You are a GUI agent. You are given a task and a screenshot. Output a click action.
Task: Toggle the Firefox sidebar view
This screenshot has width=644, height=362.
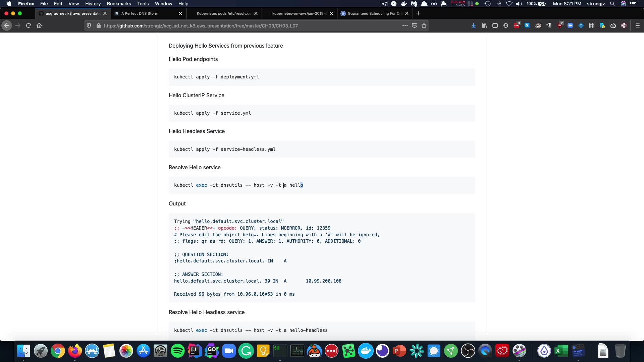tap(495, 26)
